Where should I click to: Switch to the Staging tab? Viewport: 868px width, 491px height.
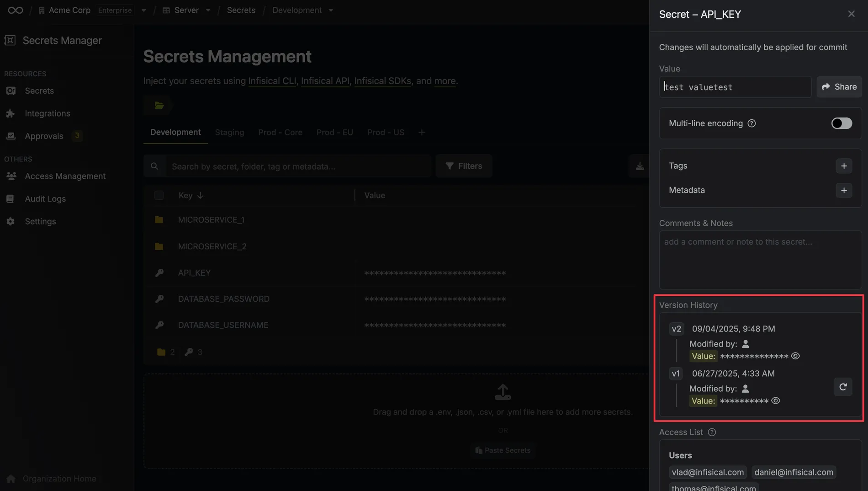(229, 132)
